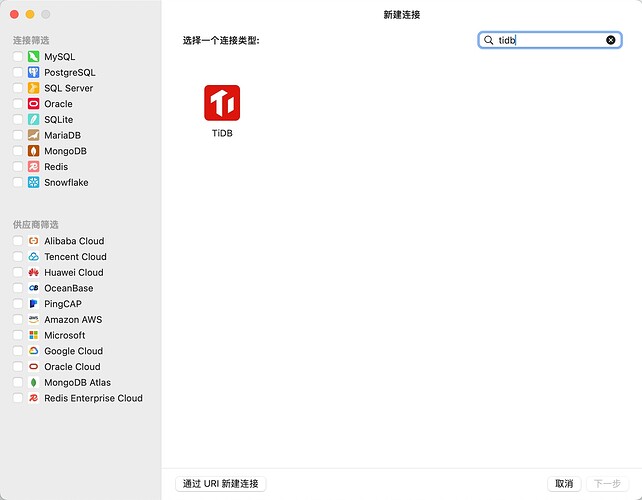642x500 pixels.
Task: Click the 下一步 next button
Action: click(x=607, y=484)
